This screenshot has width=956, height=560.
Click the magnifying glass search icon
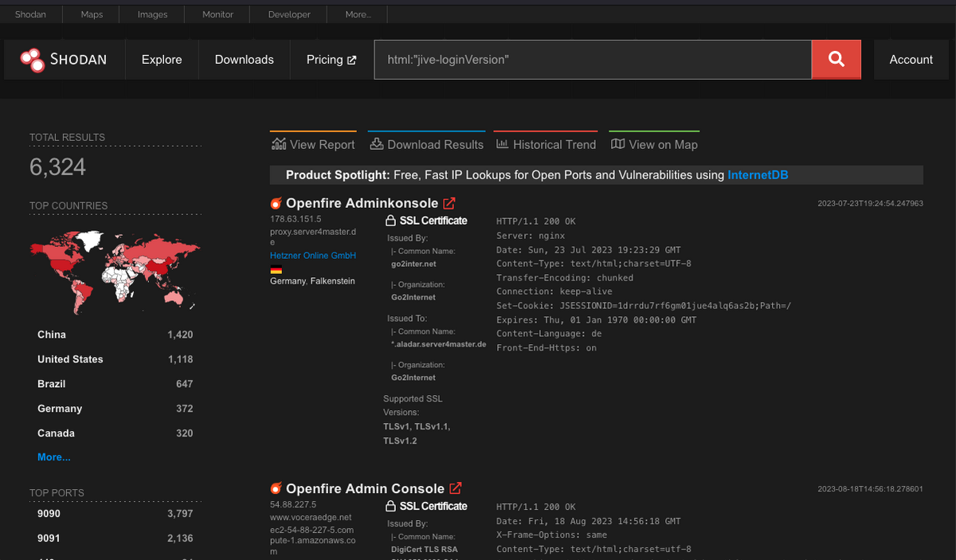click(x=836, y=59)
